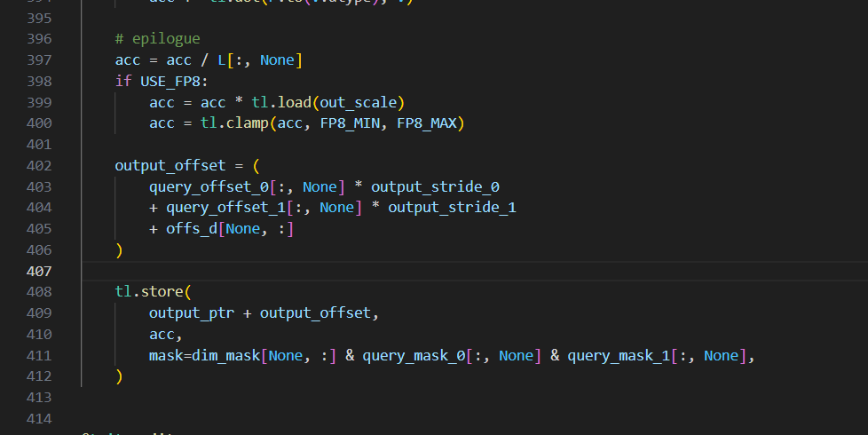Screen dimensions: 868x435
Task: Place the cursor on the epilogue comment
Action: tap(157, 39)
